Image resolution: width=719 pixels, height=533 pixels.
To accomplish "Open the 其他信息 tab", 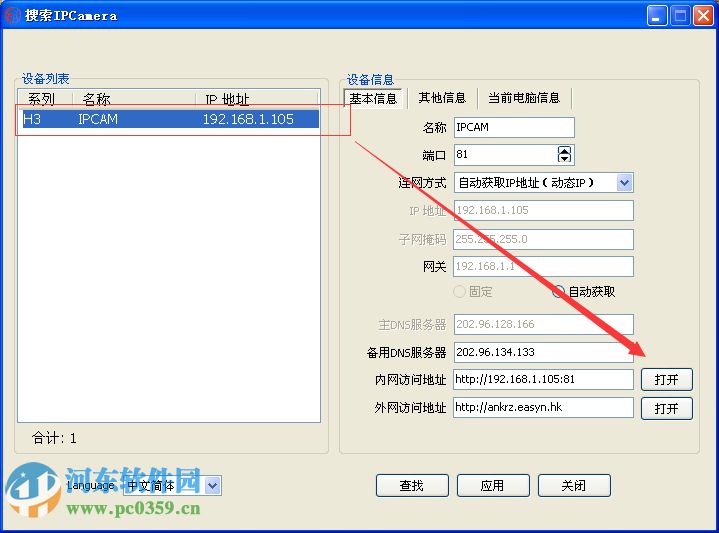I will point(442,98).
